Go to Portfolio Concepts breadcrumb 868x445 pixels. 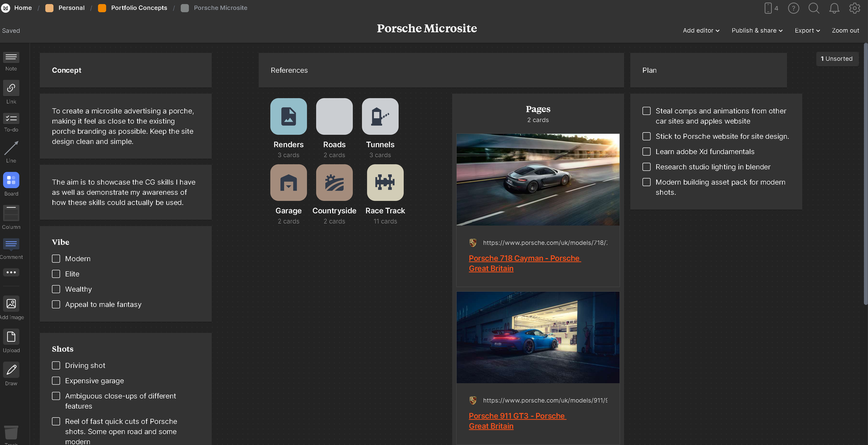click(139, 8)
